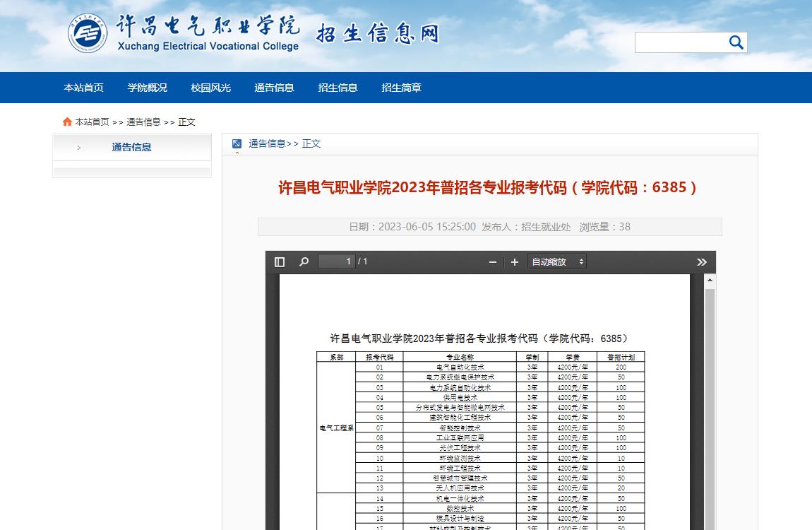Click 无人机应用技术 table row

(x=481, y=488)
